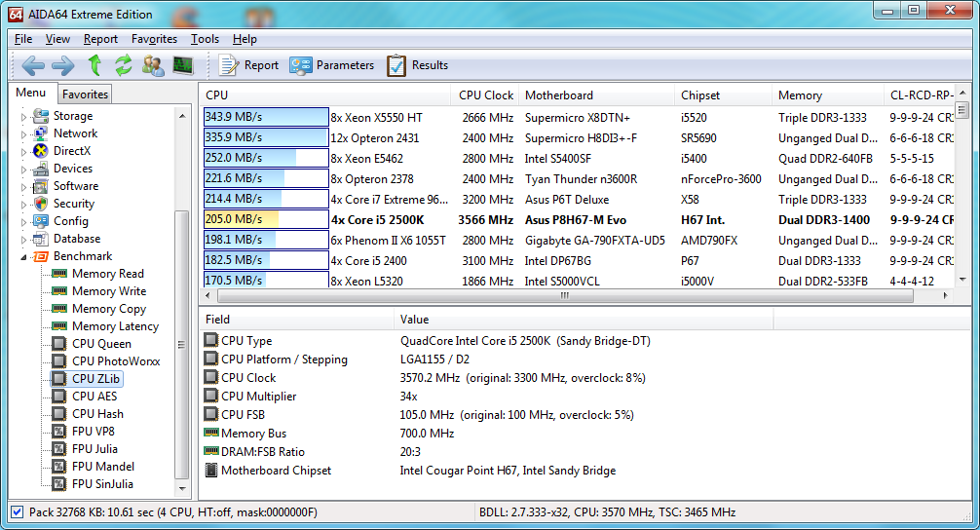Image resolution: width=980 pixels, height=530 pixels.
Task: Toggle the status bar checkbox
Action: click(18, 511)
